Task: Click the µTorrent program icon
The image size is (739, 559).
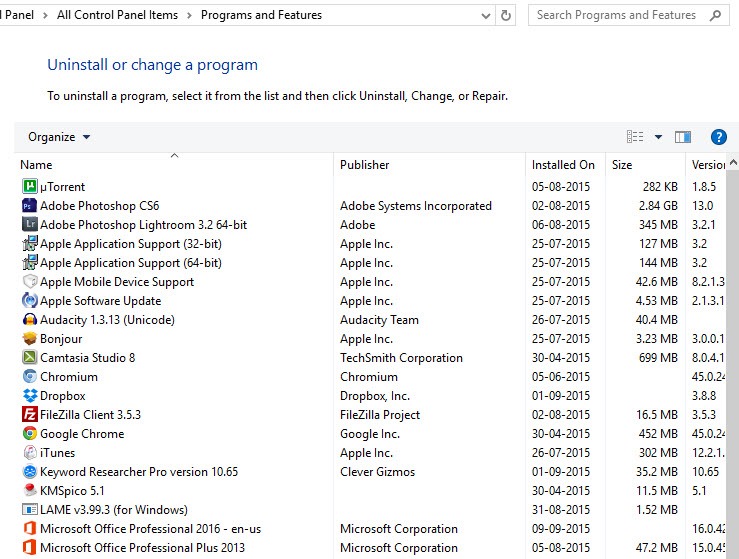Action: click(x=30, y=187)
